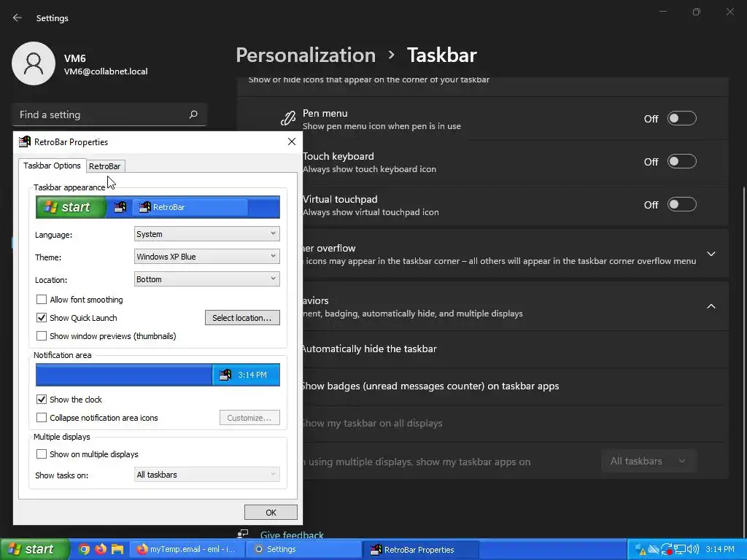Click the RetroBar icon in notification area preview
This screenshot has width=747, height=560.
225,375
